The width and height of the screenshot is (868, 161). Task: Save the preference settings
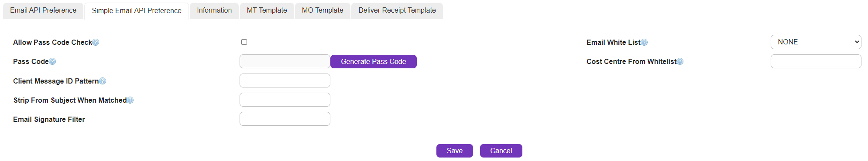click(455, 151)
